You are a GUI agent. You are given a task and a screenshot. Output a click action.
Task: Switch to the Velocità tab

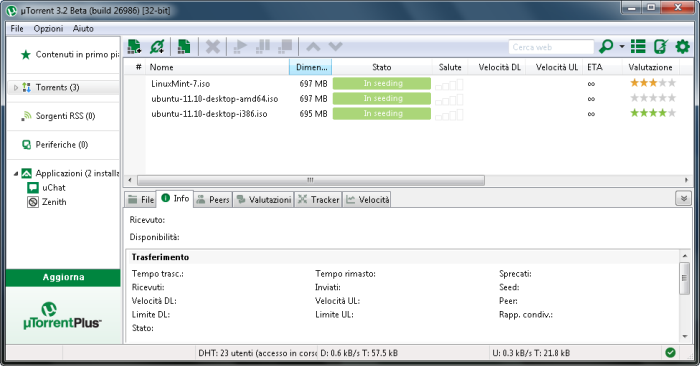coord(367,200)
